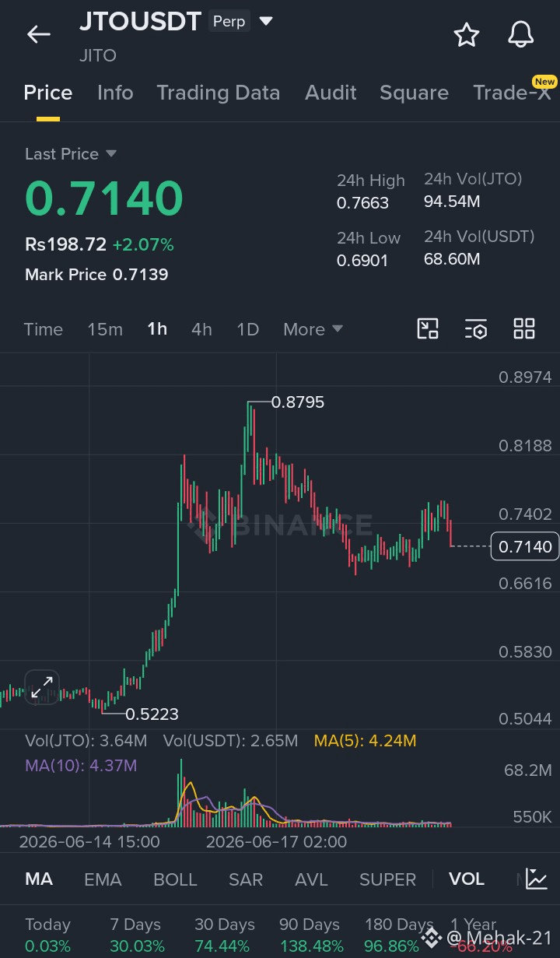Click the MA(5): 4.24M volume label

coord(365,740)
